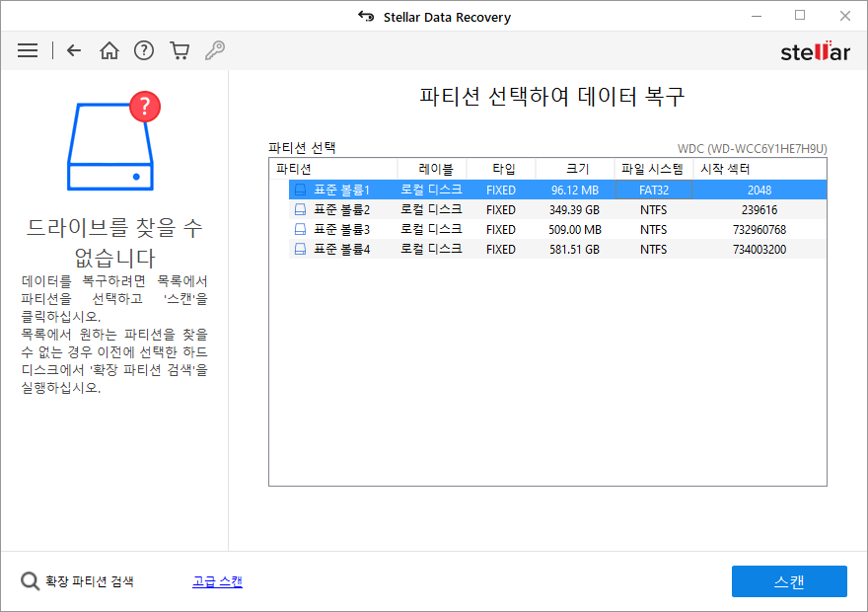
Task: Click the magnifier icon beside 확장 파티션 검색
Action: point(30,581)
